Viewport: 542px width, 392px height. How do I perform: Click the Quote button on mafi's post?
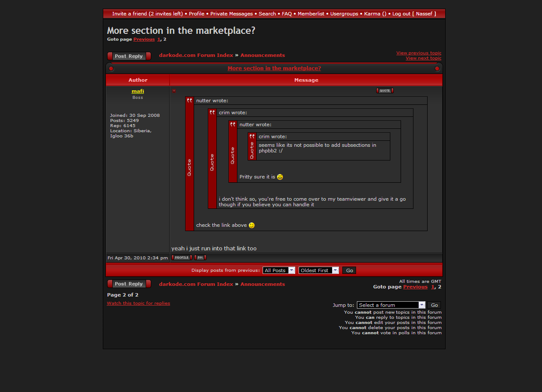point(384,90)
